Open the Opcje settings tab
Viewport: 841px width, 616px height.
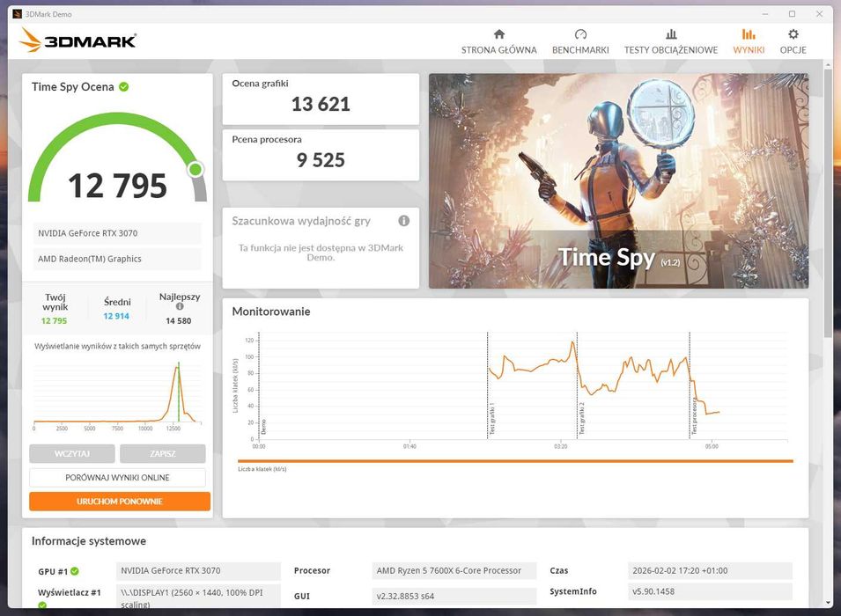coord(793,42)
